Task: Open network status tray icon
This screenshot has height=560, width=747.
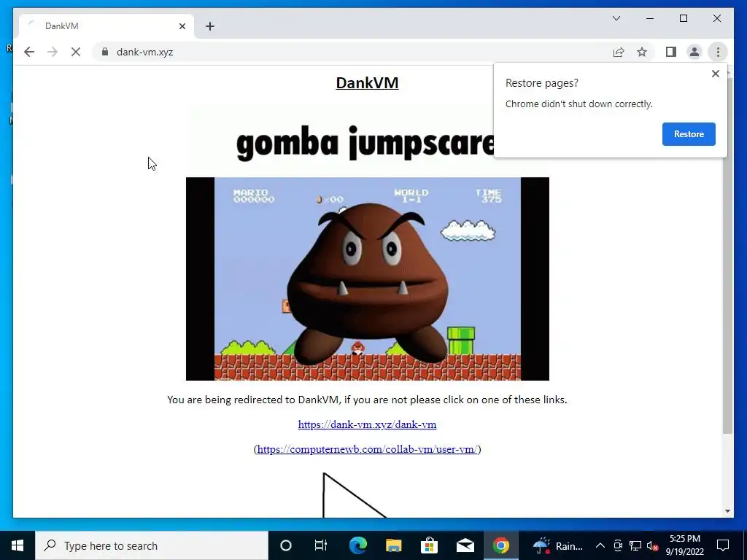Action: coord(635,545)
